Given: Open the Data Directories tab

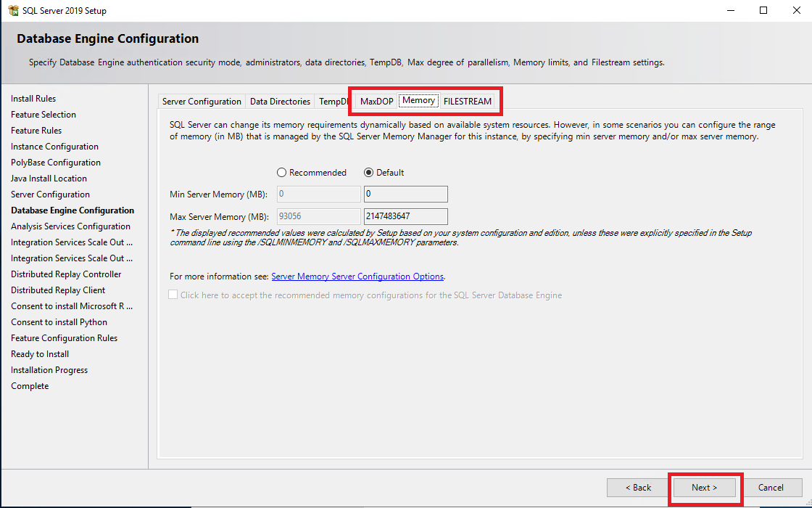Looking at the screenshot, I should pyautogui.click(x=280, y=101).
